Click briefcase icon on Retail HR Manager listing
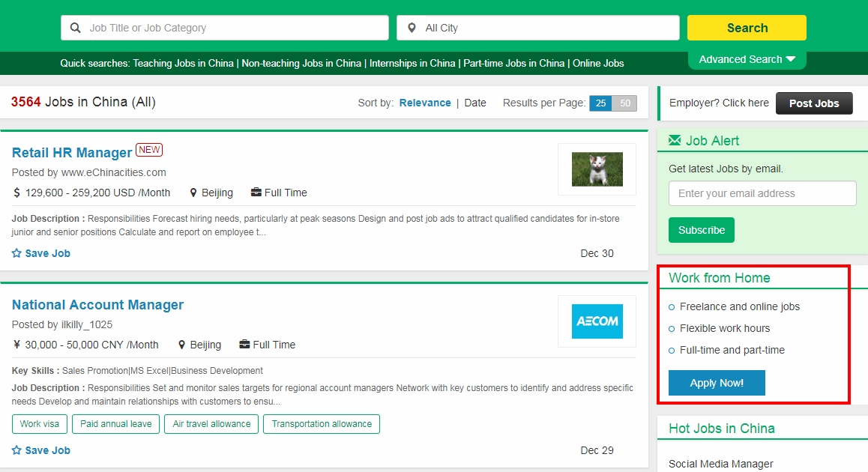This screenshot has height=472, width=868. point(256,193)
